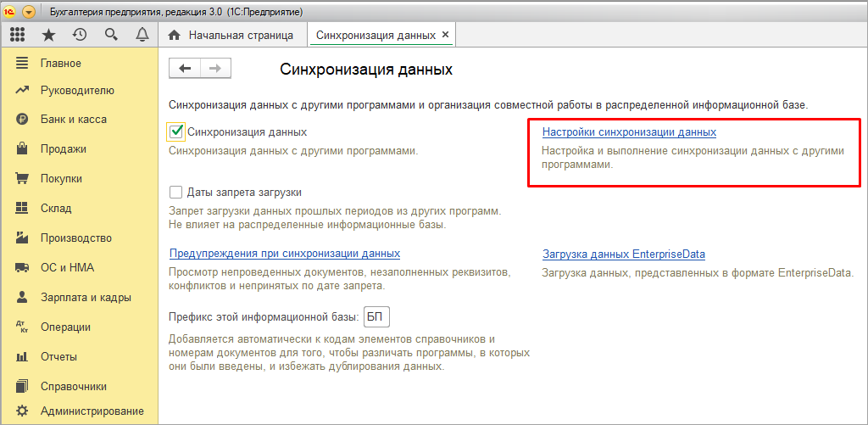Open the History clock icon
The width and height of the screenshot is (868, 425).
(80, 35)
